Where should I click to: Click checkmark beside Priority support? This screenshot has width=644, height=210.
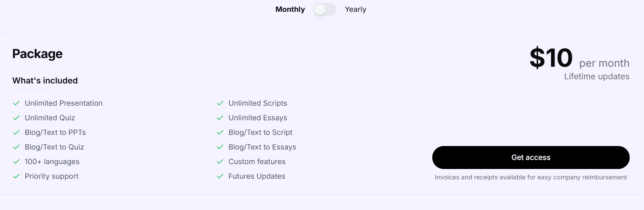coord(16,176)
